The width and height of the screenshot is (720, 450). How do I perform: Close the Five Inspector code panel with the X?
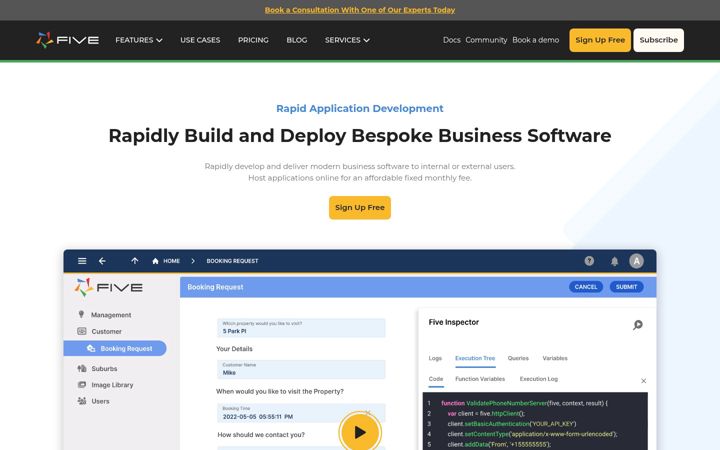point(643,381)
